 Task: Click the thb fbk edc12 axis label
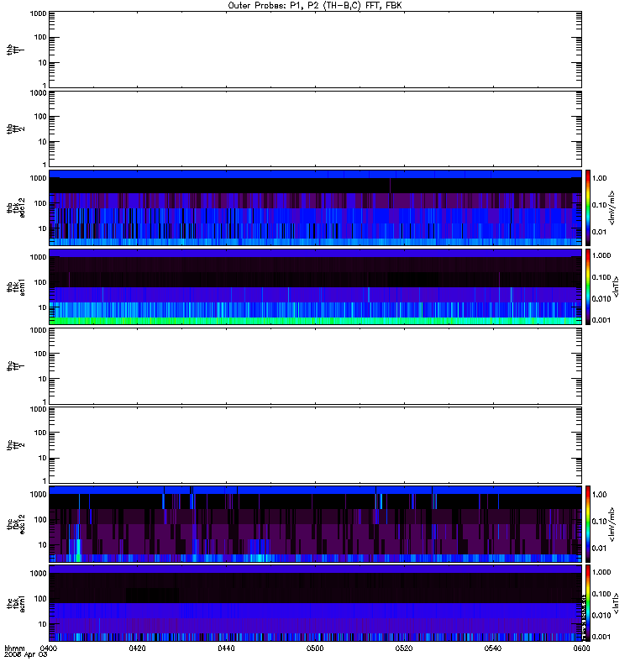pos(15,207)
